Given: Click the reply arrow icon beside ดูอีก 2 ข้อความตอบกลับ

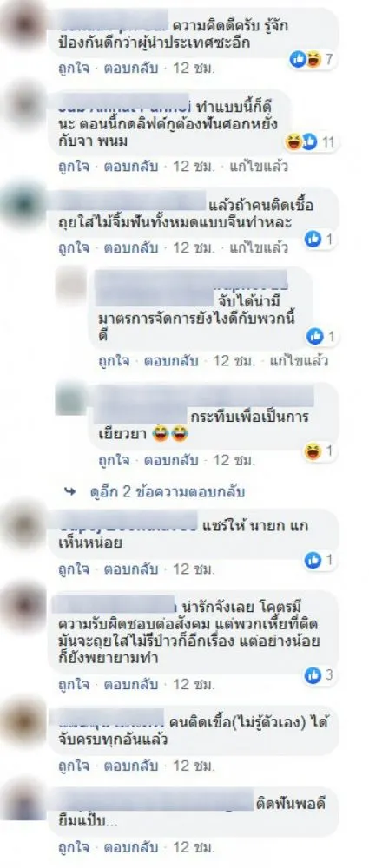Looking at the screenshot, I should tap(69, 491).
